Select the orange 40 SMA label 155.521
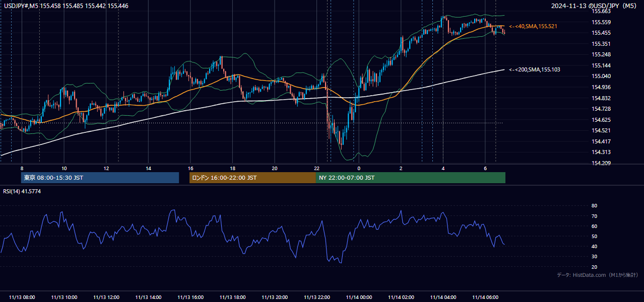644x302 pixels. pyautogui.click(x=533, y=26)
